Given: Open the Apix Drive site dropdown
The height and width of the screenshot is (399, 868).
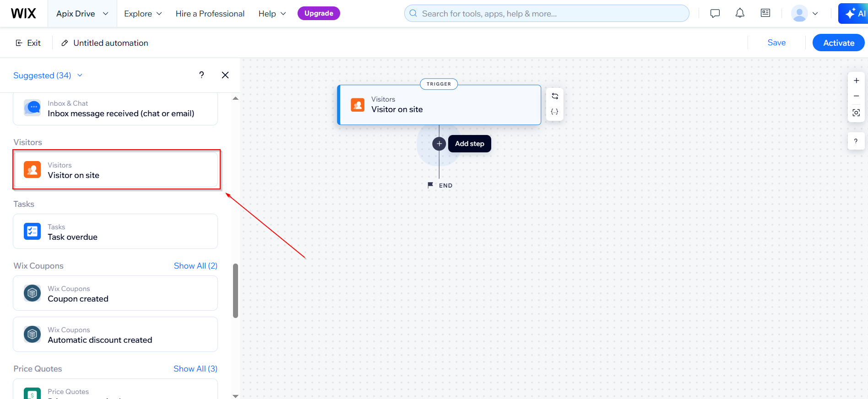Looking at the screenshot, I should coord(82,14).
